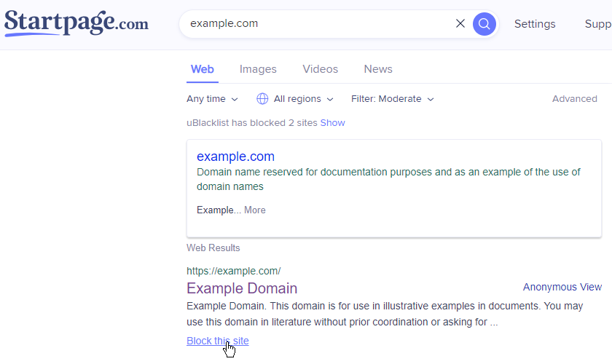
Task: Click into the example.com search field
Action: [318, 23]
